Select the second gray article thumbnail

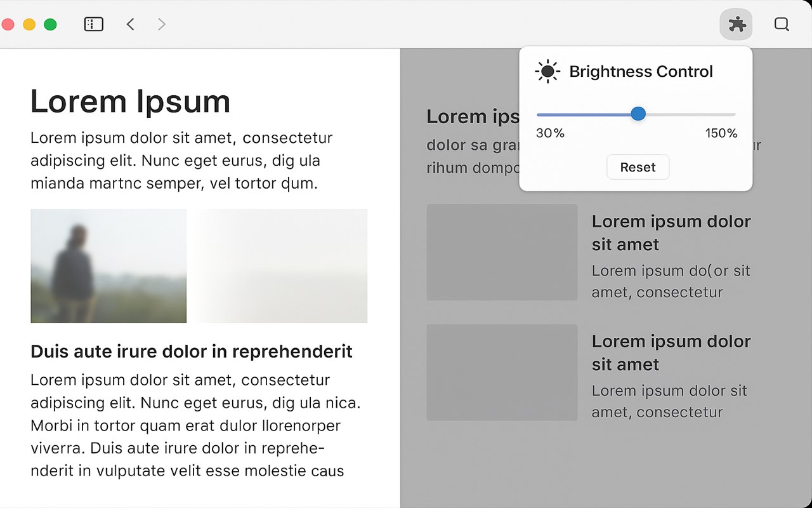(x=502, y=372)
